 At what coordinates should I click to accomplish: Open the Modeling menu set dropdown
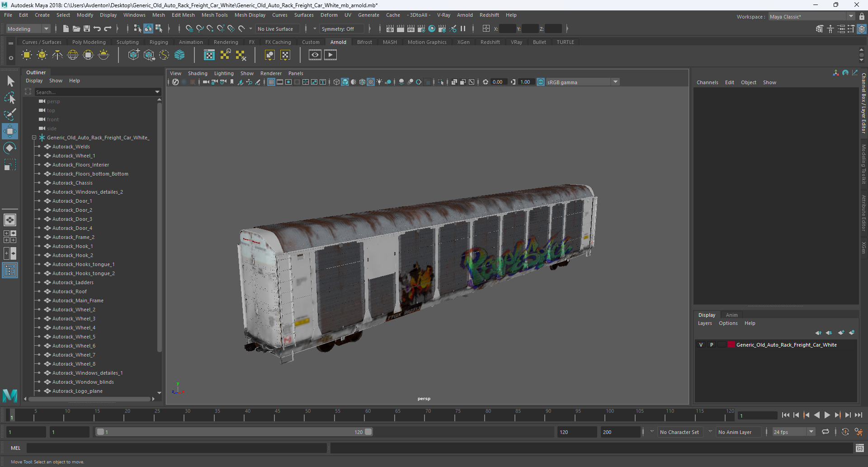click(28, 29)
